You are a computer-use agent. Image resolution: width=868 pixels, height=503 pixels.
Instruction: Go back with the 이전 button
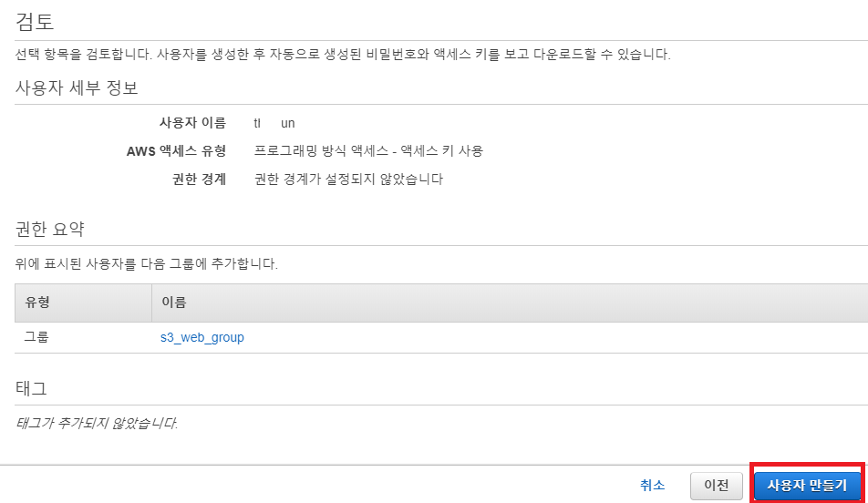click(717, 486)
